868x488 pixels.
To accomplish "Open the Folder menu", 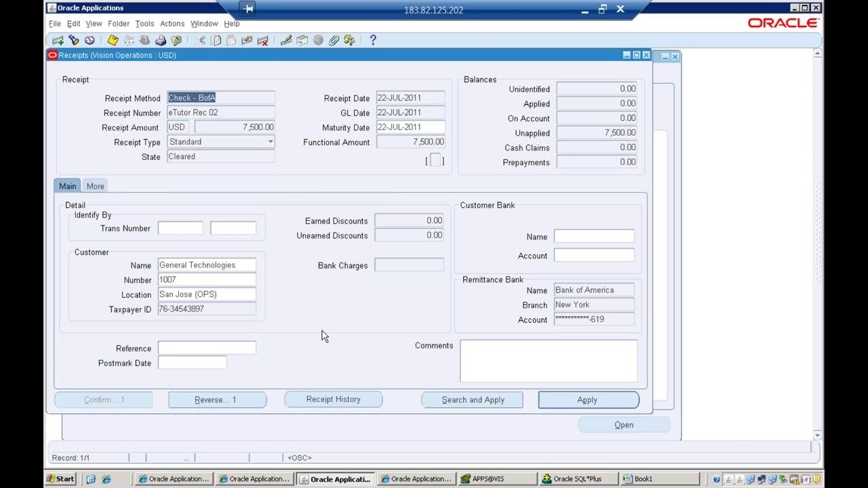I will 119,24.
